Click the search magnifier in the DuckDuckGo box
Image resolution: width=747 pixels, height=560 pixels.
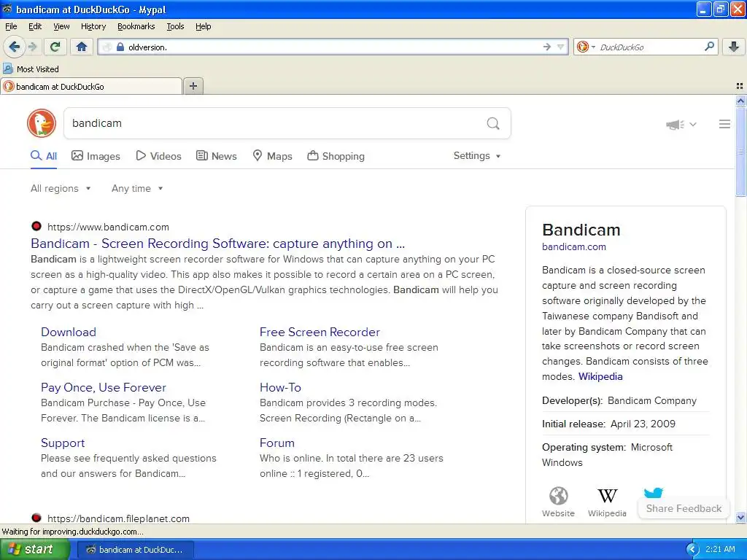click(x=493, y=124)
